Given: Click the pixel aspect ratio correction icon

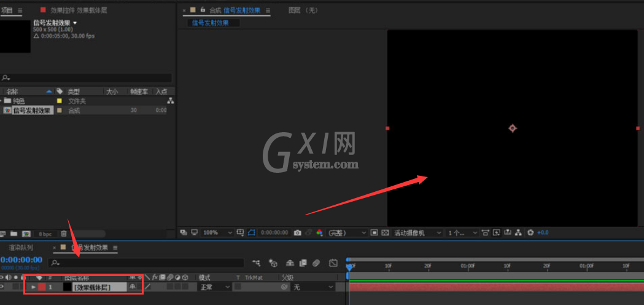Looking at the screenshot, I should [x=486, y=232].
